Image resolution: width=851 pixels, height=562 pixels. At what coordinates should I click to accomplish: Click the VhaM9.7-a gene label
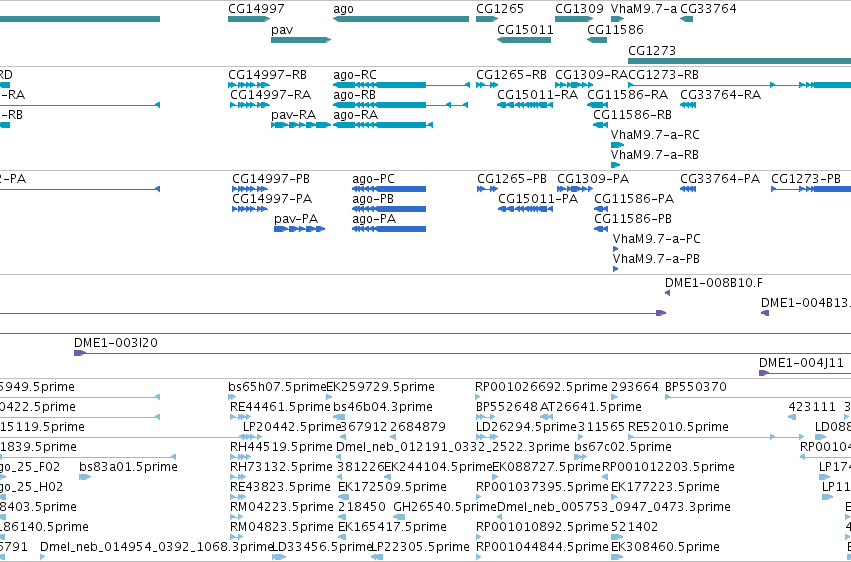click(x=644, y=9)
